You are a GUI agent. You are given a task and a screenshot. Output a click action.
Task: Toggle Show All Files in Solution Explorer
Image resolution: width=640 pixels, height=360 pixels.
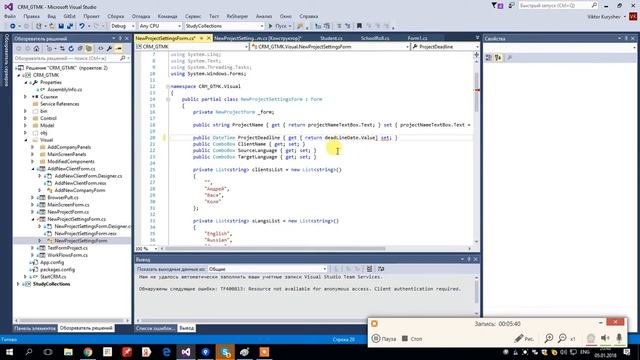89,49
